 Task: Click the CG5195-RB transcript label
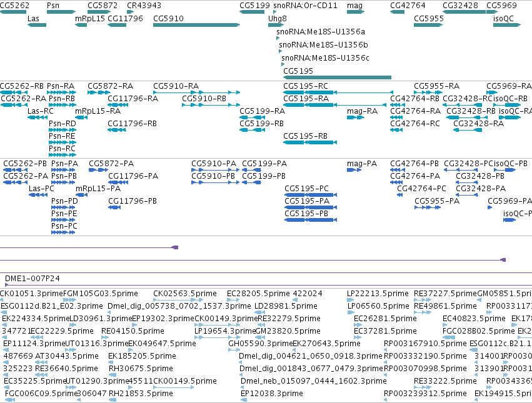tap(305, 136)
